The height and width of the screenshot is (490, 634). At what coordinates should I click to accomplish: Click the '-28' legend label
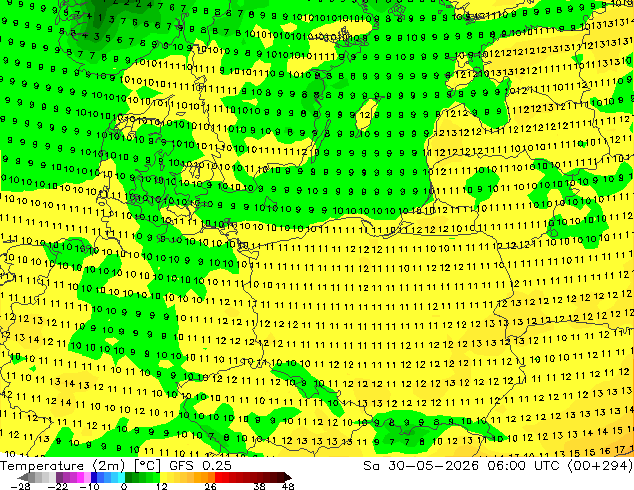pos(20,486)
